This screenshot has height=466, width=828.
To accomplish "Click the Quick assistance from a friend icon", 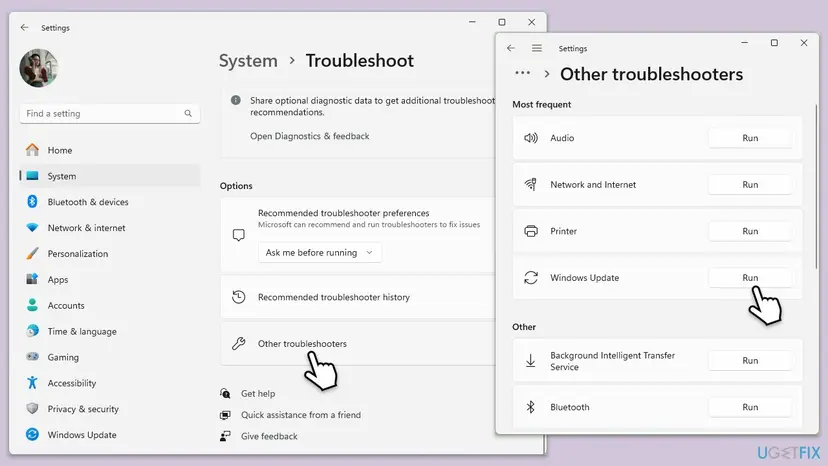I will coord(225,415).
